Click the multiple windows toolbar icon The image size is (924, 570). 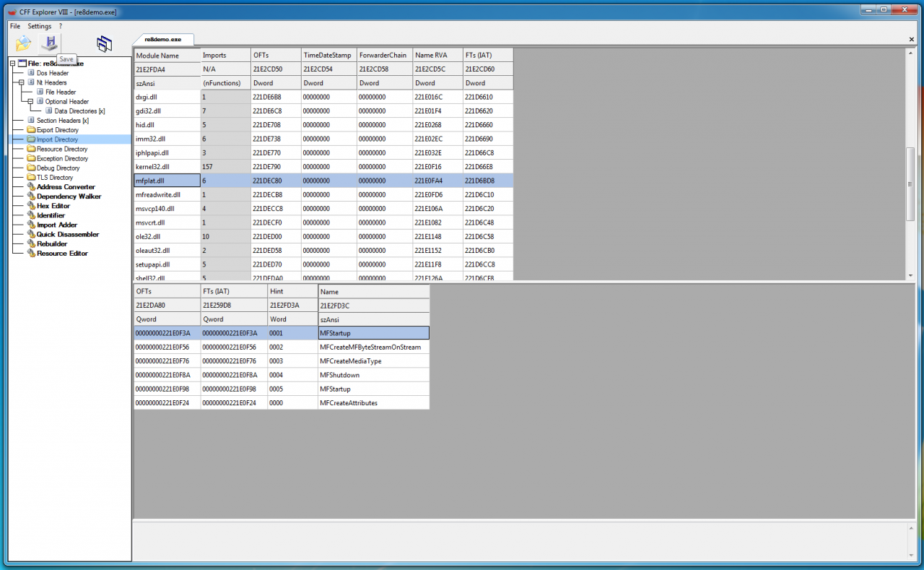105,44
